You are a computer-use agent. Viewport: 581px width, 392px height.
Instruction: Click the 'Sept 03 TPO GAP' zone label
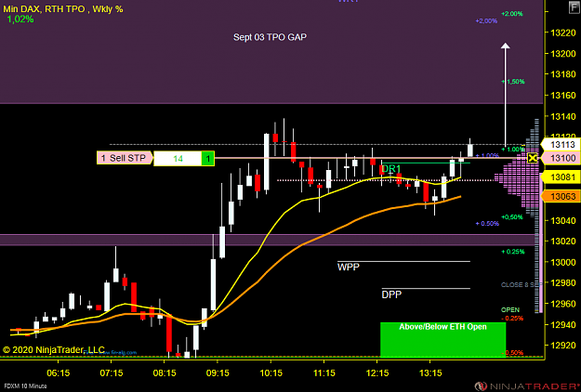coord(271,37)
